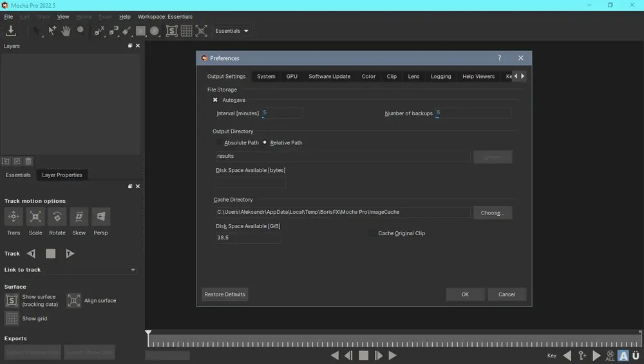Image resolution: width=644 pixels, height=364 pixels.
Task: Toggle the grid toolbar icon
Action: click(187, 31)
